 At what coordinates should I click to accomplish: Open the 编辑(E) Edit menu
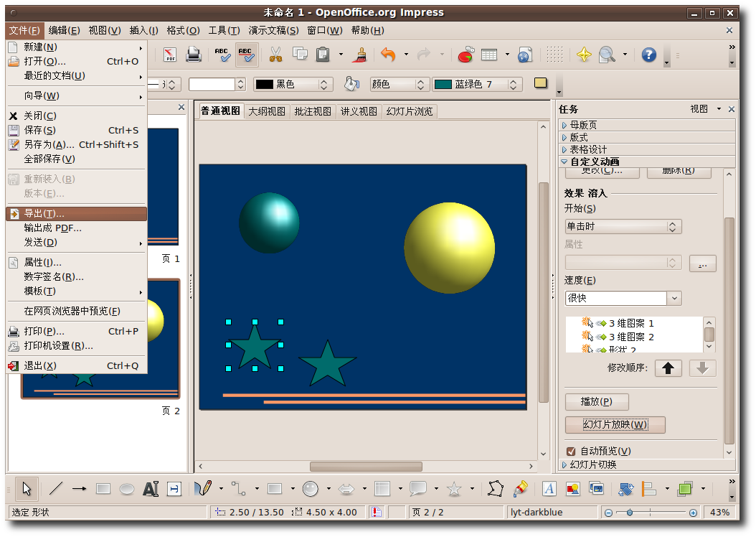tap(64, 30)
